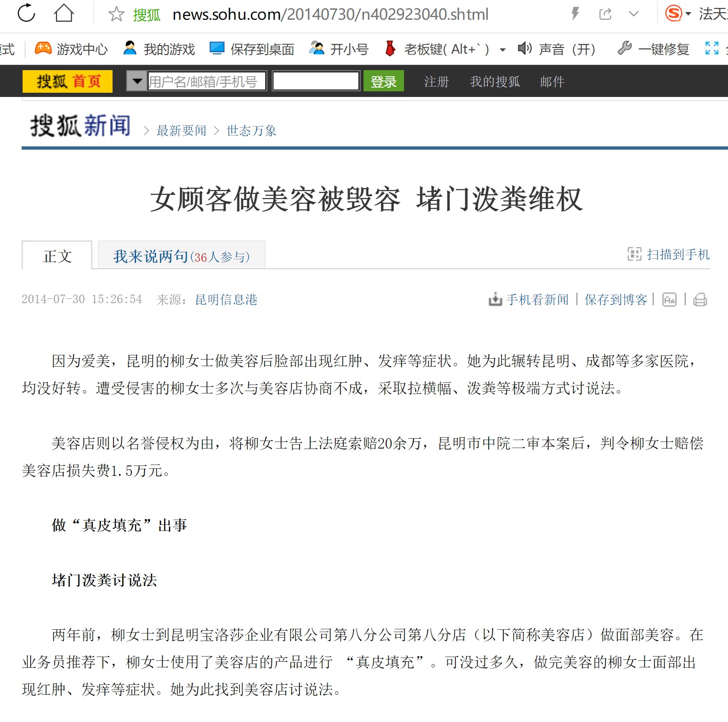
Task: Bookmark page with the star icon
Action: click(116, 14)
